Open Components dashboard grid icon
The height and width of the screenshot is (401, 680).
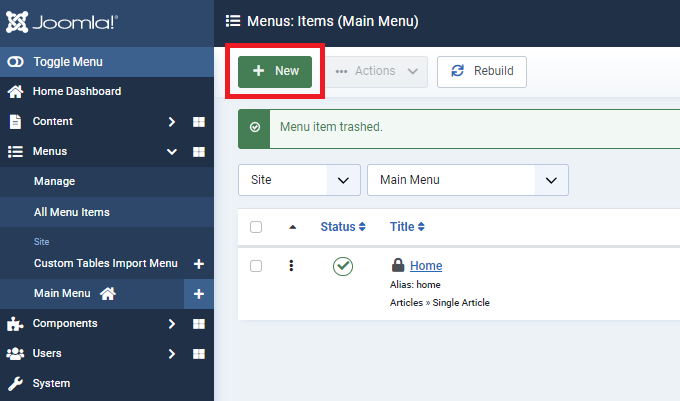coord(198,324)
